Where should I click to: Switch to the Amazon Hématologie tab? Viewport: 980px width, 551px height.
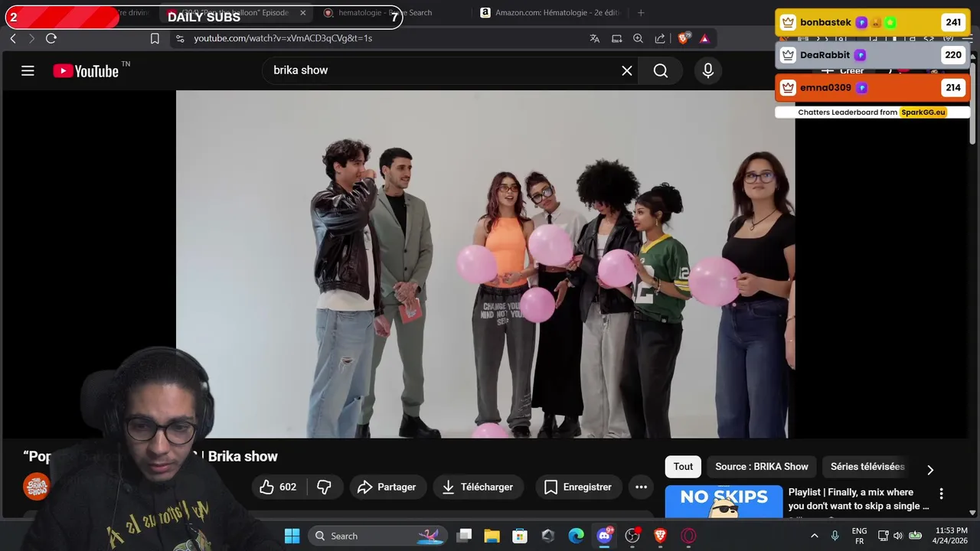[551, 12]
